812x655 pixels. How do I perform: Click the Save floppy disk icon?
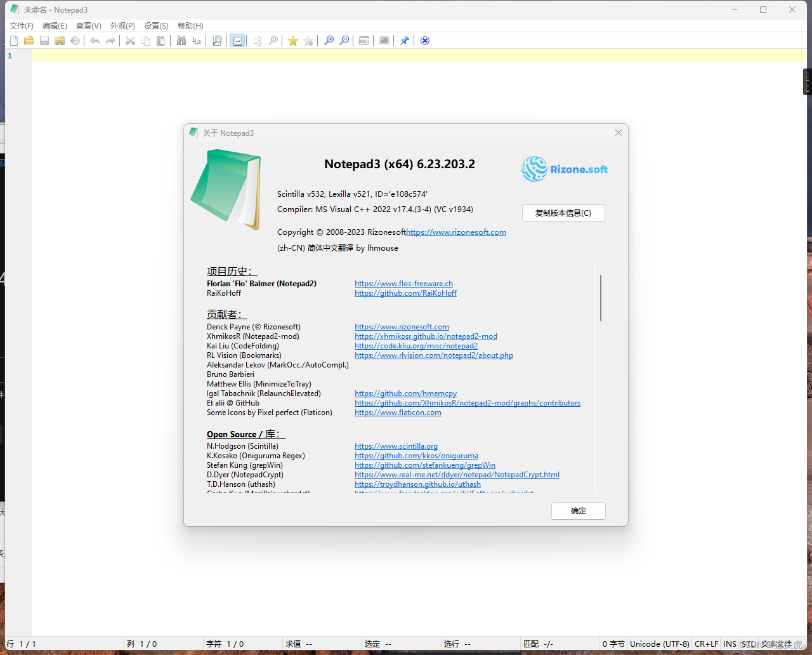click(44, 41)
